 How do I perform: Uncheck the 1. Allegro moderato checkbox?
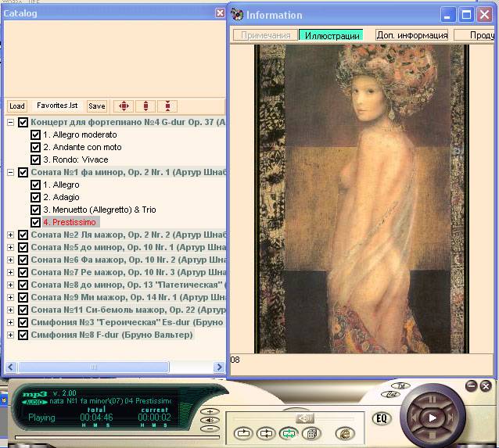pyautogui.click(x=35, y=135)
